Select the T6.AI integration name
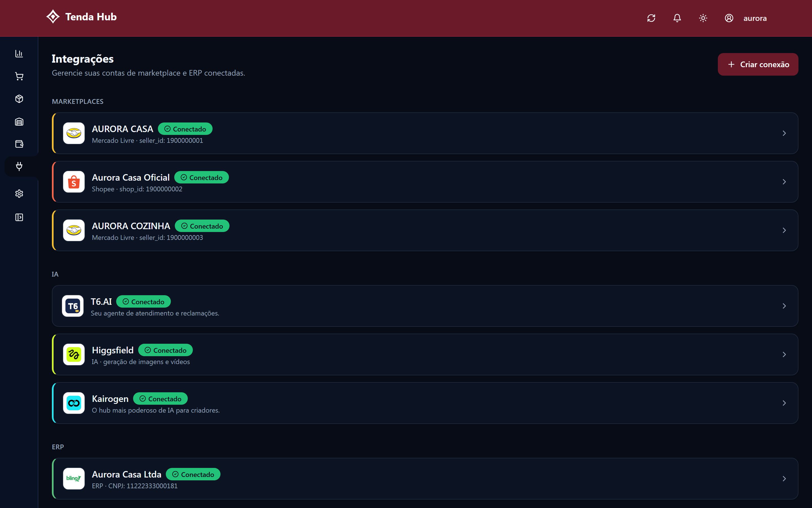Screen dimensions: 812x508 pyautogui.click(x=101, y=302)
